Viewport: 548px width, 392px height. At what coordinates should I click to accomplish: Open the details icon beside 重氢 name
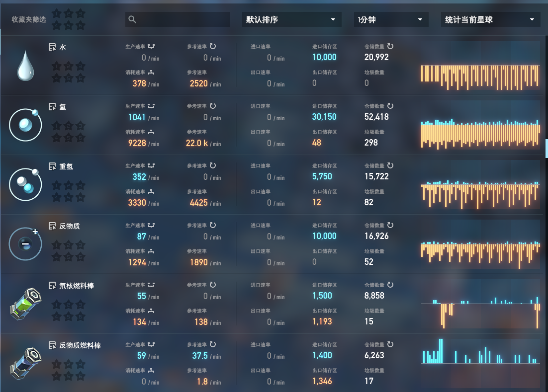pyautogui.click(x=52, y=166)
